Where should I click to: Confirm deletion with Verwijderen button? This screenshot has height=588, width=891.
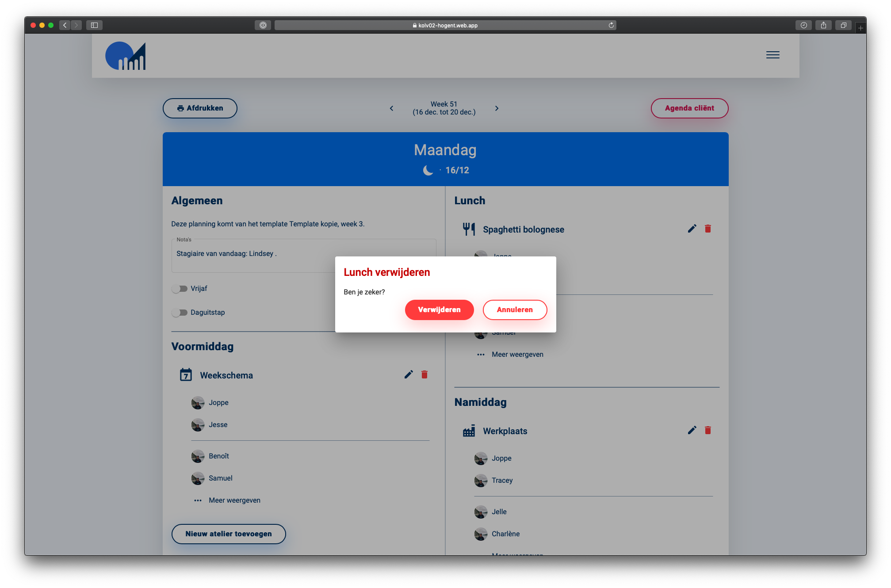point(439,309)
